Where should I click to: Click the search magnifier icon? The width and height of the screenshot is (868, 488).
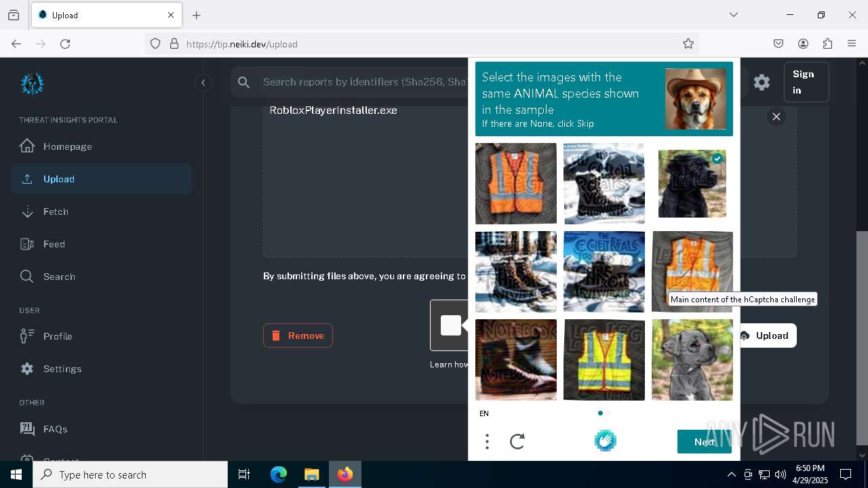click(244, 82)
